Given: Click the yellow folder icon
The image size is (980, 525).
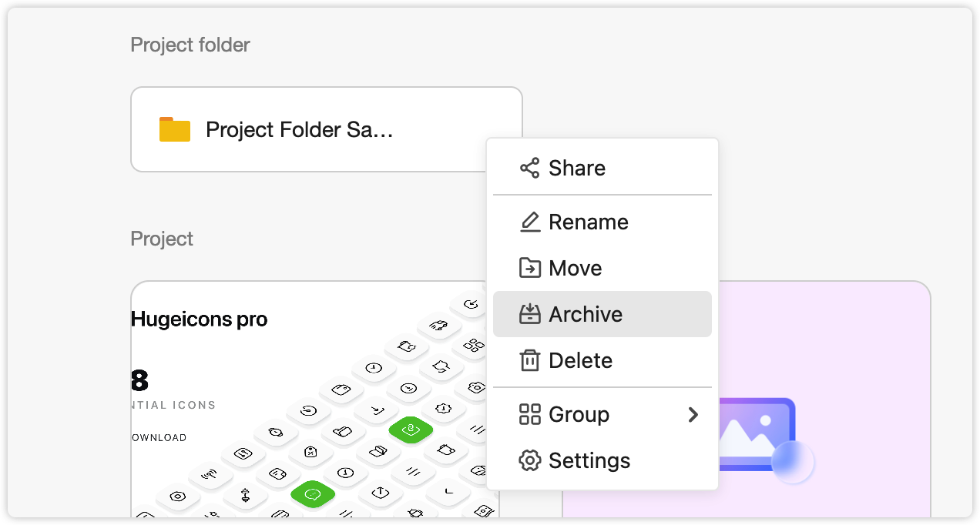Looking at the screenshot, I should (x=175, y=129).
